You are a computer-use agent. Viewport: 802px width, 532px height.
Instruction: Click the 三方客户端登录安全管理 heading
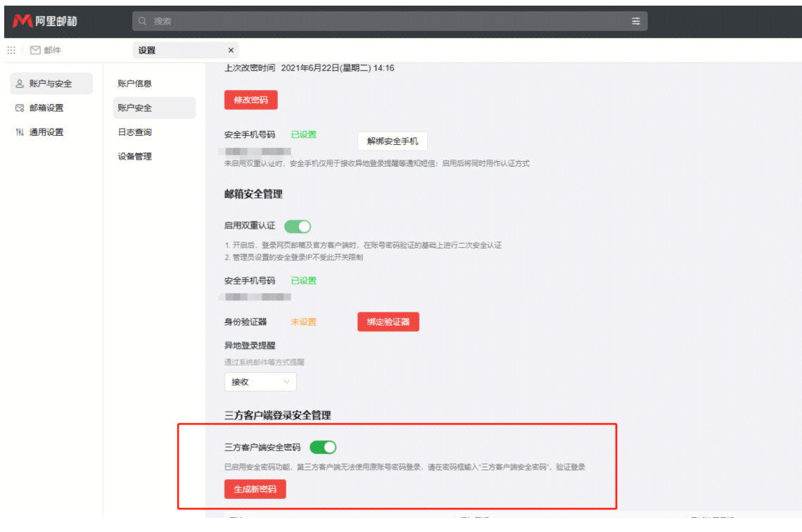tap(278, 415)
